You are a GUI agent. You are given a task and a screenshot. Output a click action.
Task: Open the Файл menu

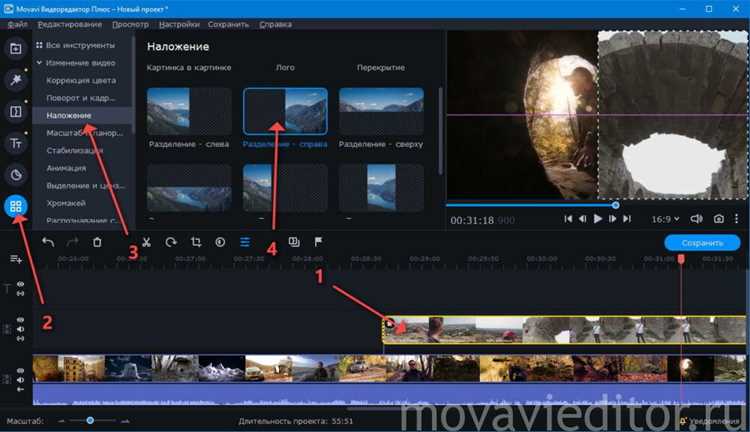pos(17,24)
